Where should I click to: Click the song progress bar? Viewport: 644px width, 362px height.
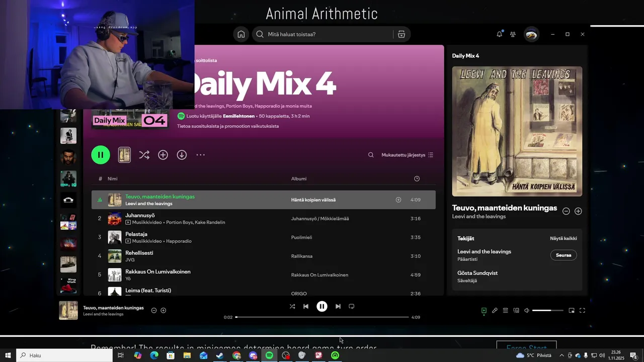tap(322, 317)
